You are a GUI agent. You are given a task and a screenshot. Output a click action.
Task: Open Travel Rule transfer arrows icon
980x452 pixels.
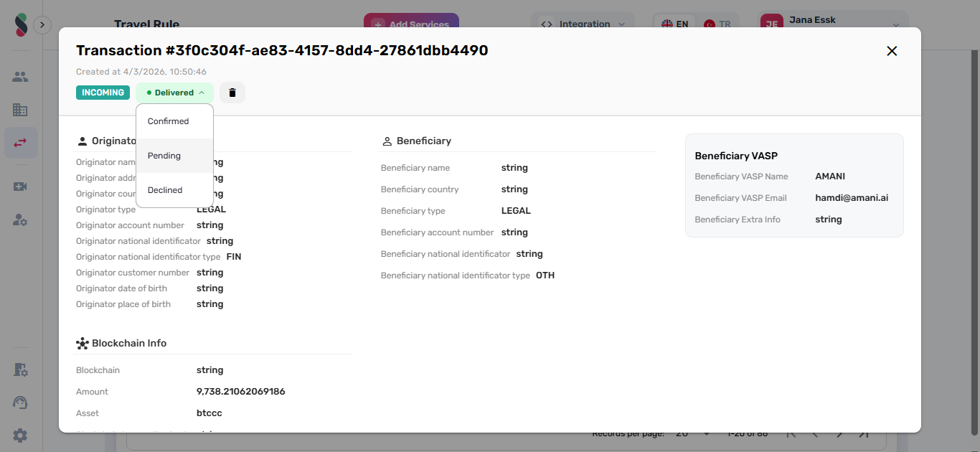(20, 143)
